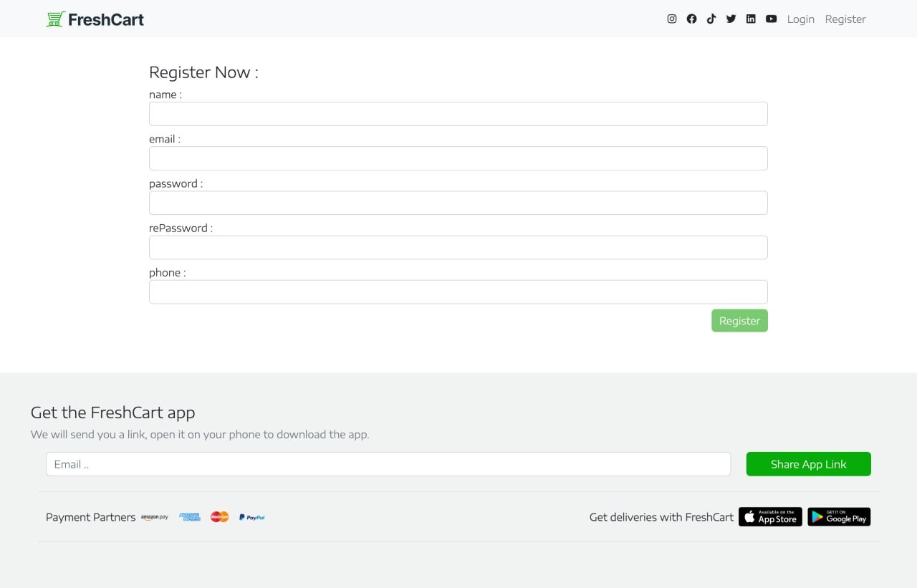
Task: Click the 'email :' field label
Action: click(165, 139)
